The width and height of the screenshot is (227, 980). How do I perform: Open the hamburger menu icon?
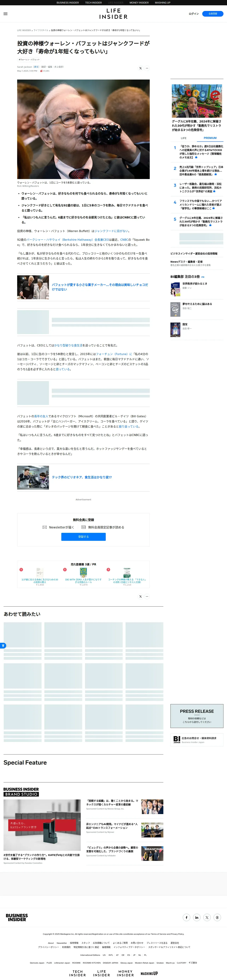(x=5, y=14)
